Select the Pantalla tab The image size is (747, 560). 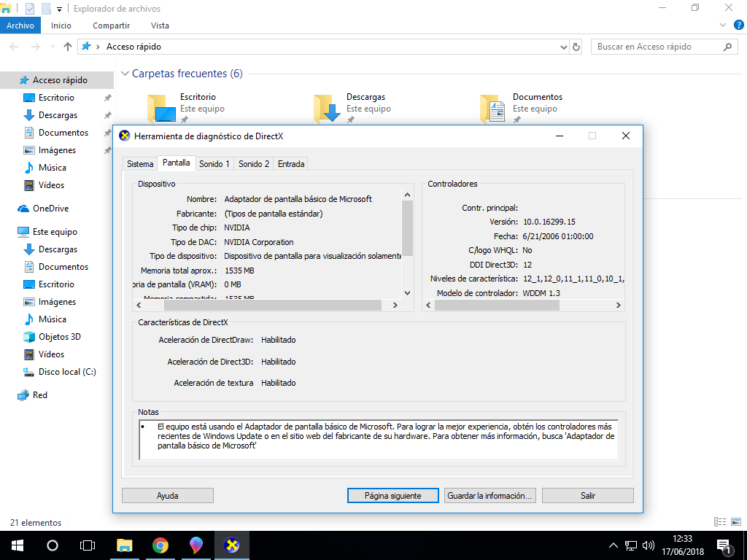pos(177,163)
